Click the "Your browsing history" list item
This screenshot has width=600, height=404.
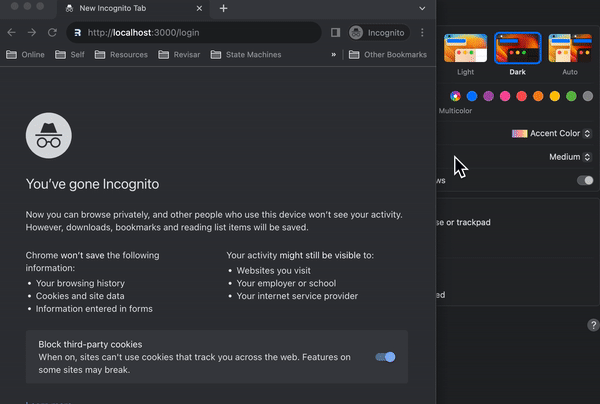(x=80, y=283)
